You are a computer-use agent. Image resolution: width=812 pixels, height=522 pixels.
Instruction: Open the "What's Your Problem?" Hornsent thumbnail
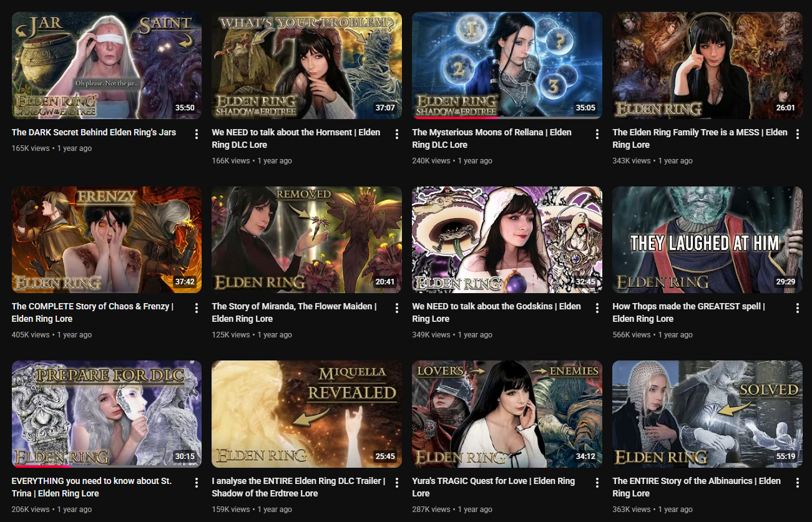[x=307, y=65]
